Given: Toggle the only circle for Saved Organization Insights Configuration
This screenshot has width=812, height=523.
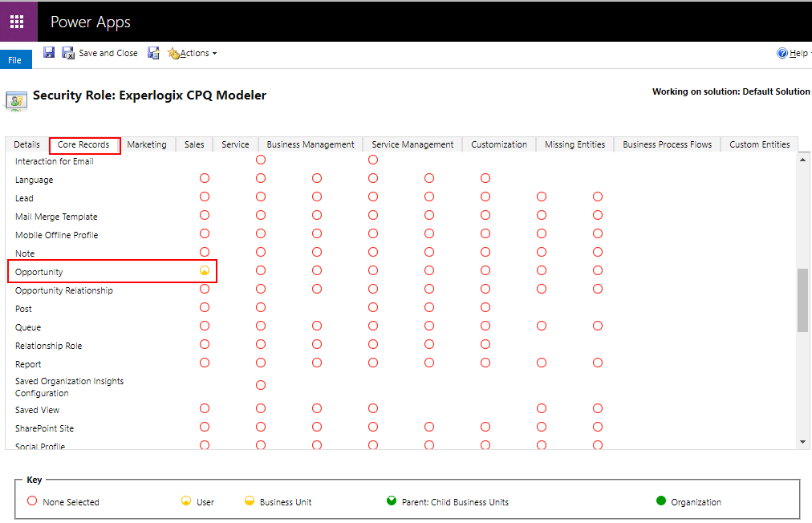Looking at the screenshot, I should point(261,385).
